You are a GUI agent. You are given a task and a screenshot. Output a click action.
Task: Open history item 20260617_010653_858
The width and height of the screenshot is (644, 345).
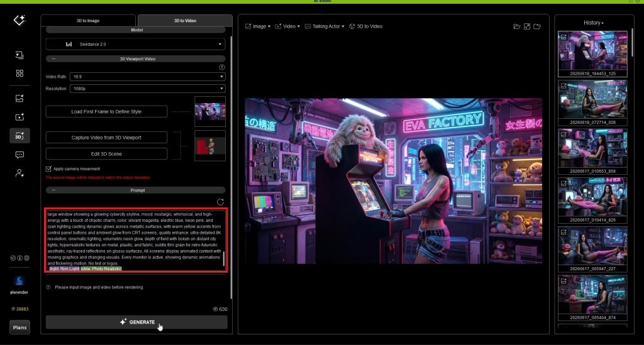592,151
